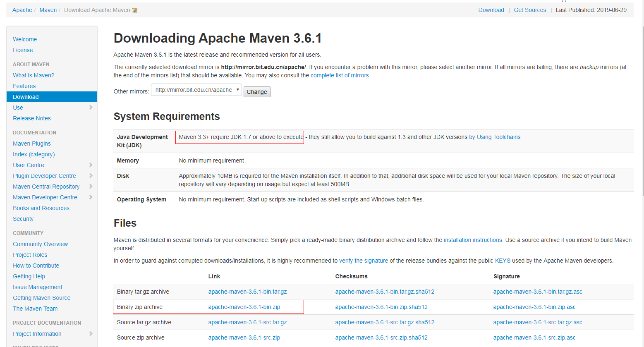Open apache-maven-3.6.1-src.zip.asc signature
The width and height of the screenshot is (644, 347).
click(534, 337)
